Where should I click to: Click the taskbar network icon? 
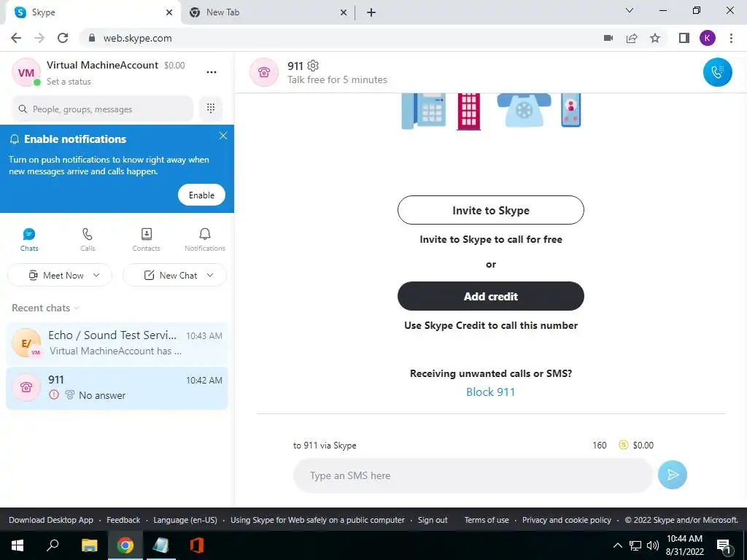pyautogui.click(x=635, y=545)
